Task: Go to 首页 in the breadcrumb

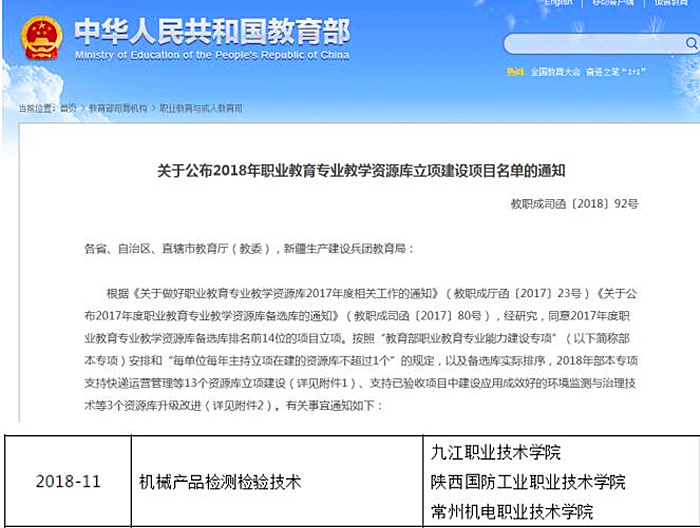Action: tap(67, 107)
